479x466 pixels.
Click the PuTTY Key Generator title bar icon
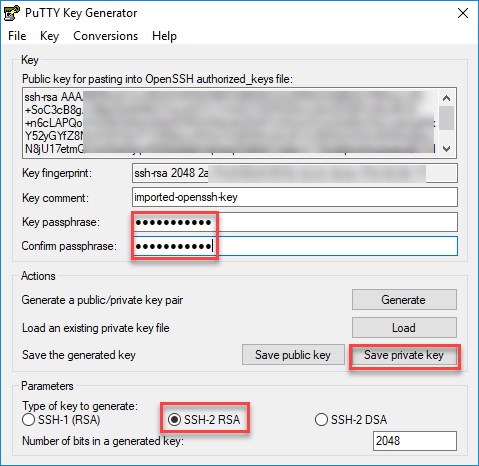[x=12, y=13]
